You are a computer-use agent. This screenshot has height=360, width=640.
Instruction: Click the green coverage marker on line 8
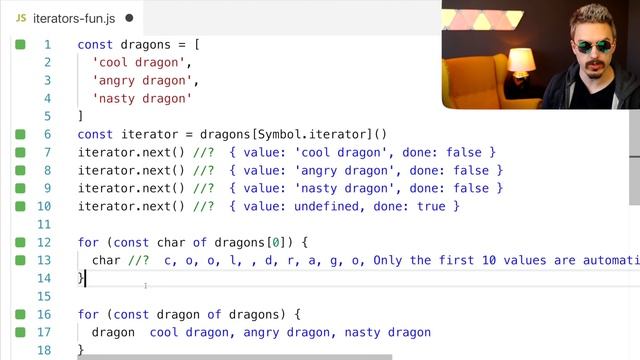click(x=20, y=170)
